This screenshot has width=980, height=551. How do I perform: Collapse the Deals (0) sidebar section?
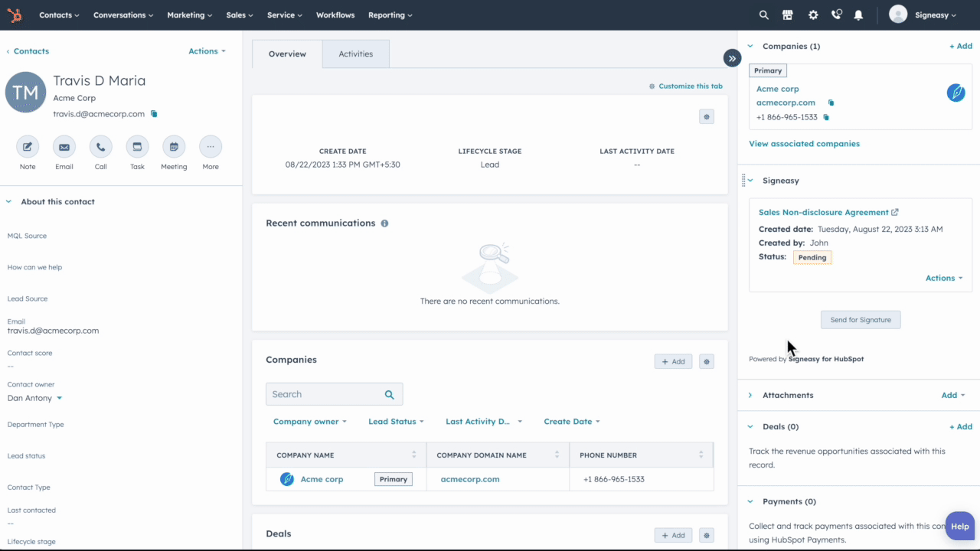pos(750,427)
